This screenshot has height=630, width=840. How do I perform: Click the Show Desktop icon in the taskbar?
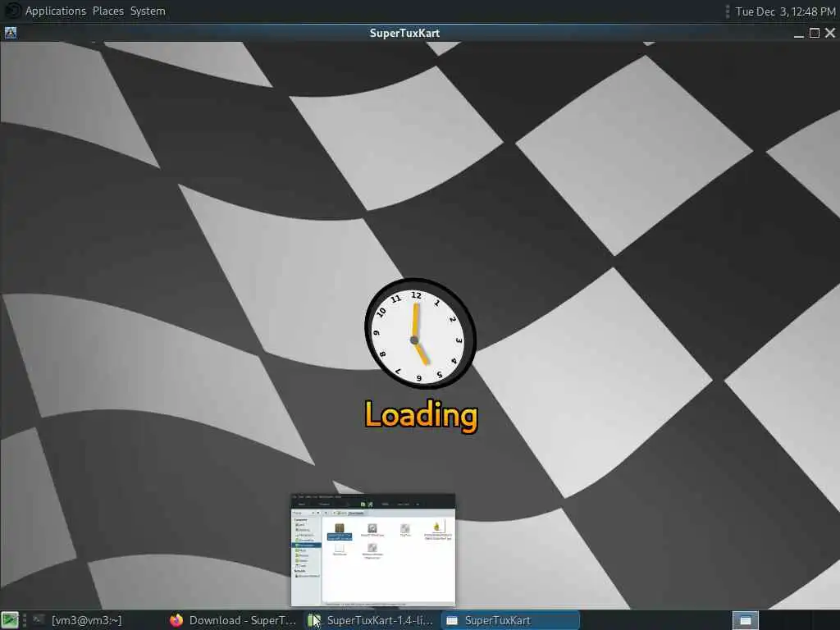pos(10,620)
